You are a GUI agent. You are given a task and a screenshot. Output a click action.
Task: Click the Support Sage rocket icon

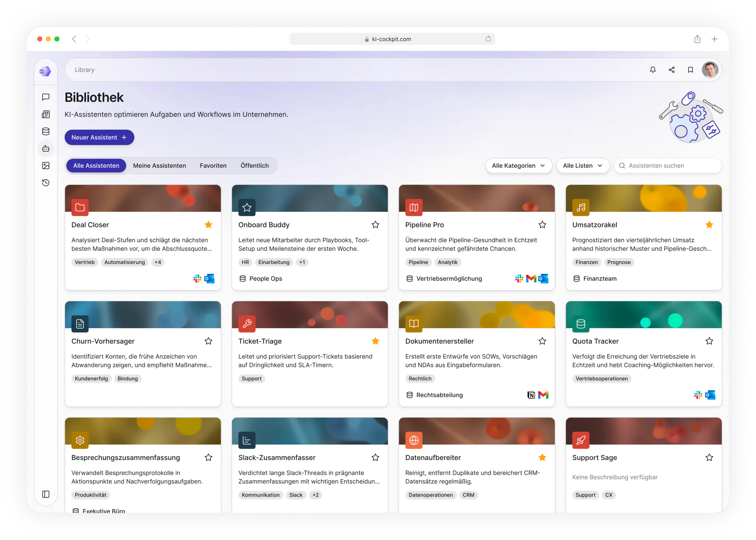[581, 440]
